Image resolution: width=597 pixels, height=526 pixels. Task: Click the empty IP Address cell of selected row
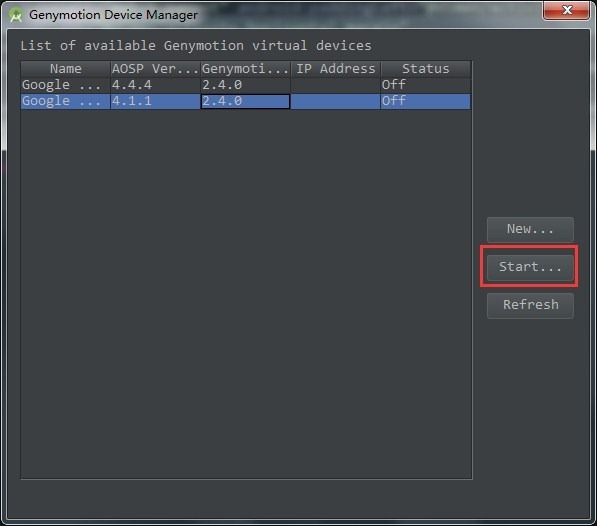point(335,101)
